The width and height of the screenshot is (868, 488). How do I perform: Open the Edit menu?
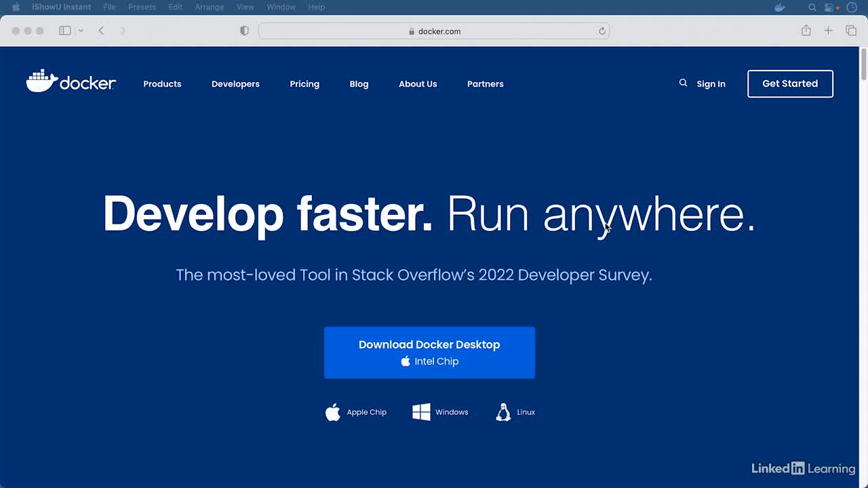tap(175, 7)
